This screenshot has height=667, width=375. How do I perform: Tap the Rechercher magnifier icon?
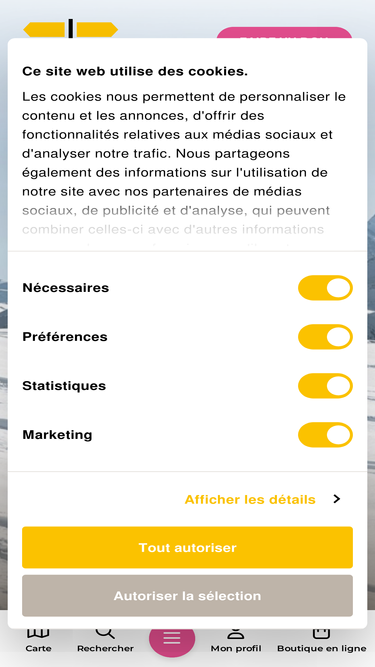(x=105, y=633)
